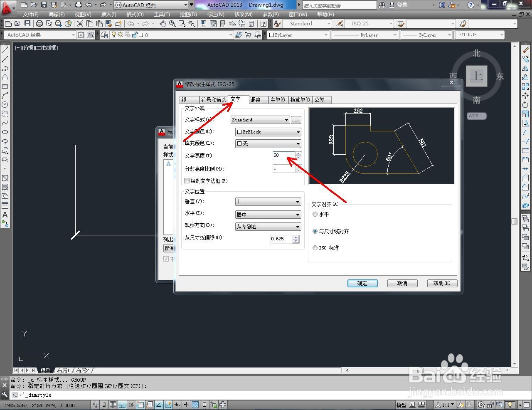Click the 文字高度 input field

click(284, 156)
